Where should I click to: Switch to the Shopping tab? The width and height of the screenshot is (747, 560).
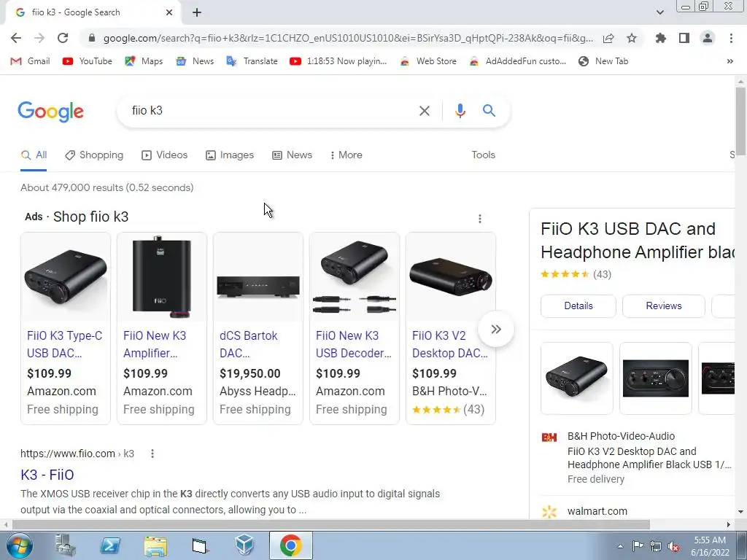[x=94, y=155]
